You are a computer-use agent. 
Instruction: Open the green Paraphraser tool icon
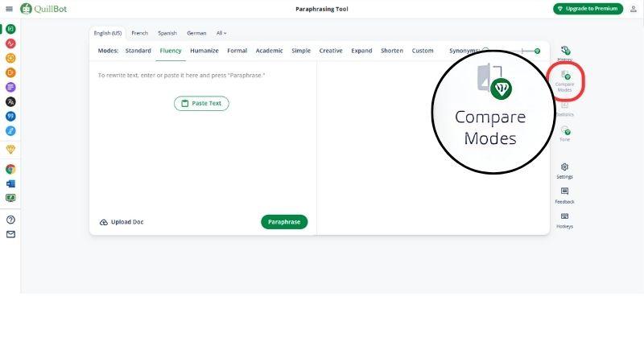click(x=10, y=29)
